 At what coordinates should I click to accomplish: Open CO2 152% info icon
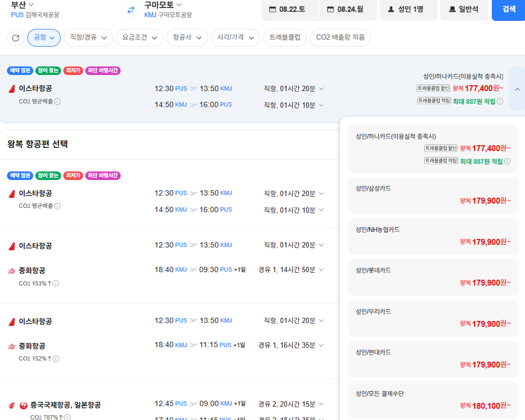tap(56, 359)
